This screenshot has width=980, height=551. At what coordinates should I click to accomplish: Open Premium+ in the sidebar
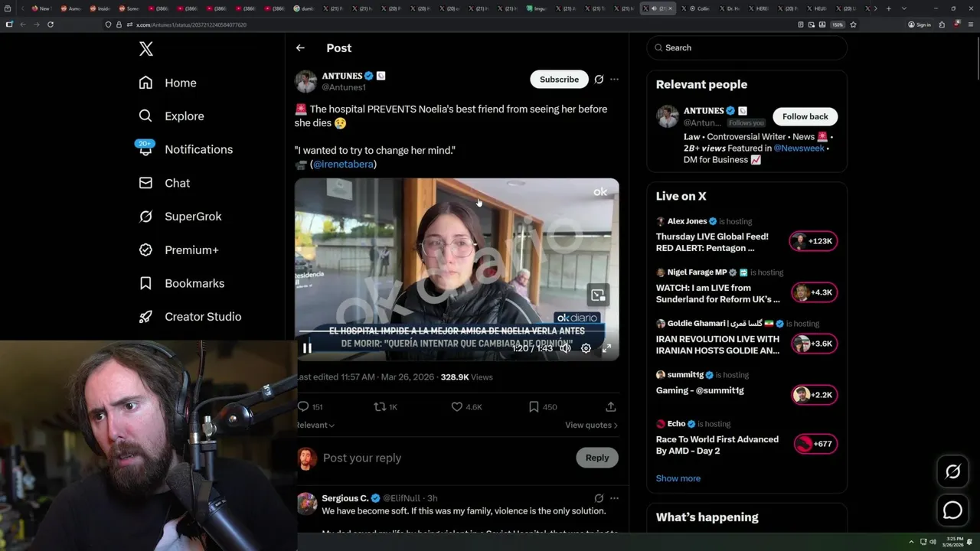(x=178, y=250)
